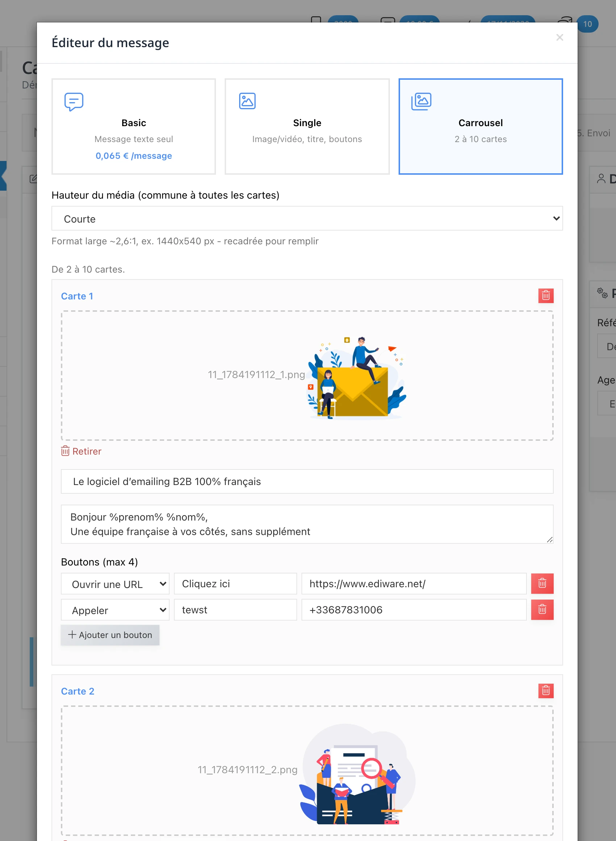
Task: Click the 0,065 € /message price text
Action: click(x=133, y=156)
